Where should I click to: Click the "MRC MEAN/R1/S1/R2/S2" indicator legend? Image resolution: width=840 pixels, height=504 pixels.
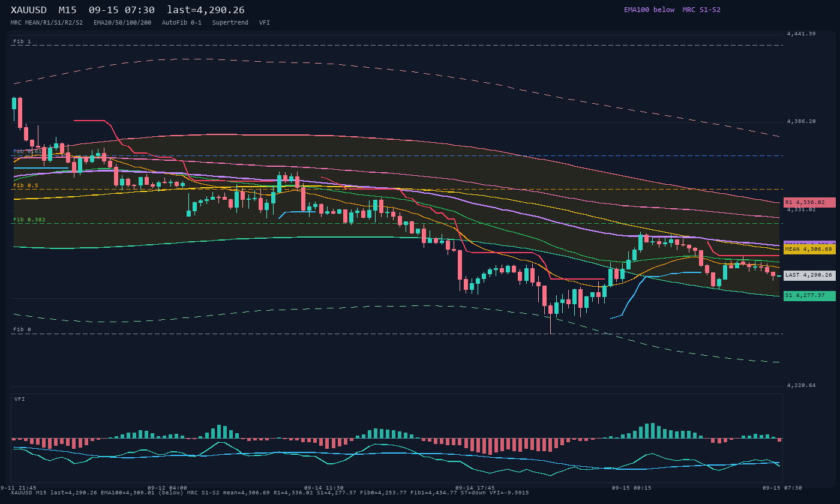click(x=47, y=23)
